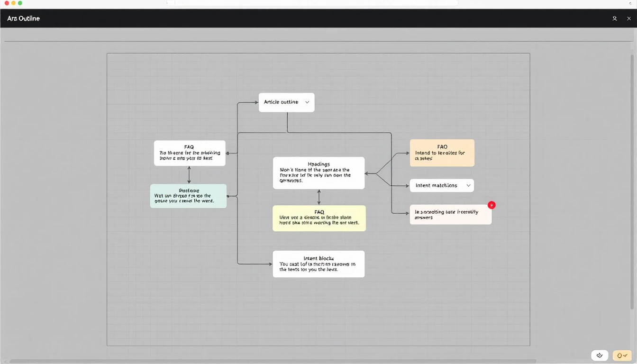Click the horizontal scrollbar at the bottom

coord(273,362)
